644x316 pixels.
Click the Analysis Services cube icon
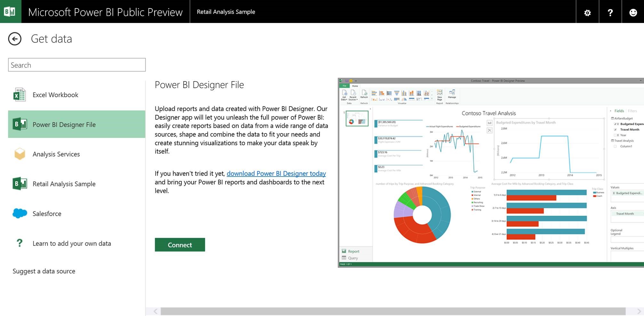pyautogui.click(x=20, y=154)
